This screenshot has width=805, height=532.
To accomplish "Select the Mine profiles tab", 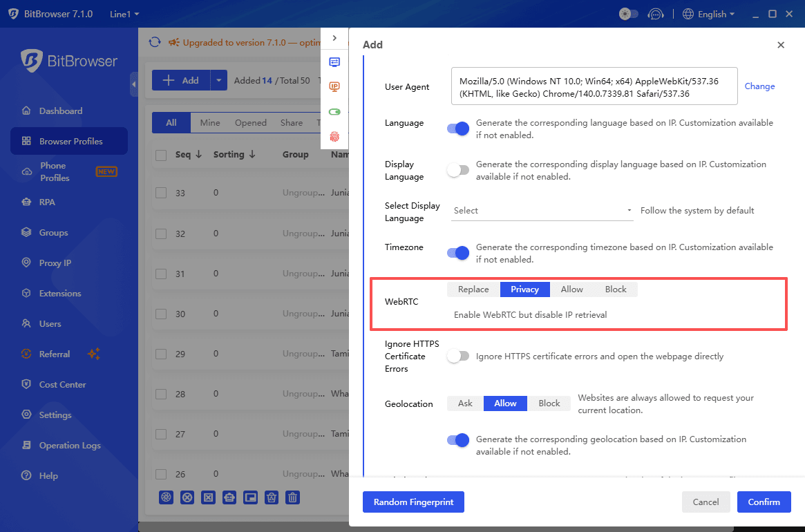I will click(x=209, y=122).
